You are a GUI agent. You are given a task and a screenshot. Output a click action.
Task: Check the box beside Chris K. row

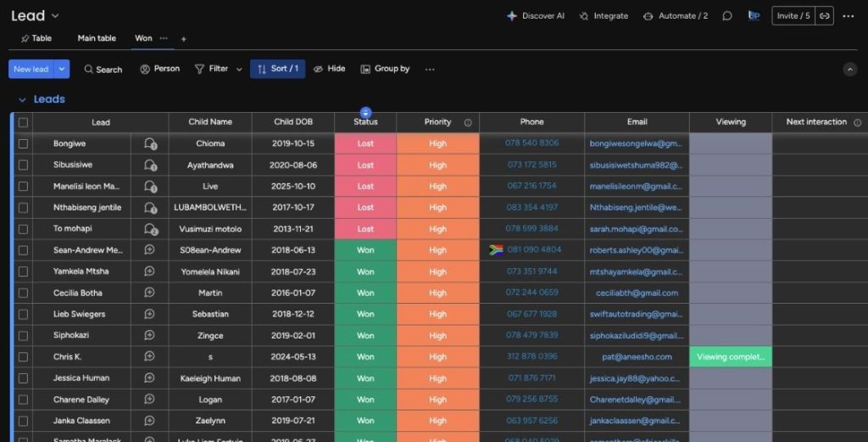point(23,357)
